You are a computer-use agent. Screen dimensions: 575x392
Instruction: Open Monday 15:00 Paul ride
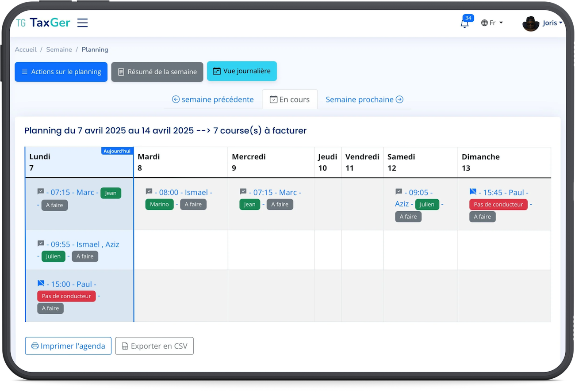coord(71,284)
